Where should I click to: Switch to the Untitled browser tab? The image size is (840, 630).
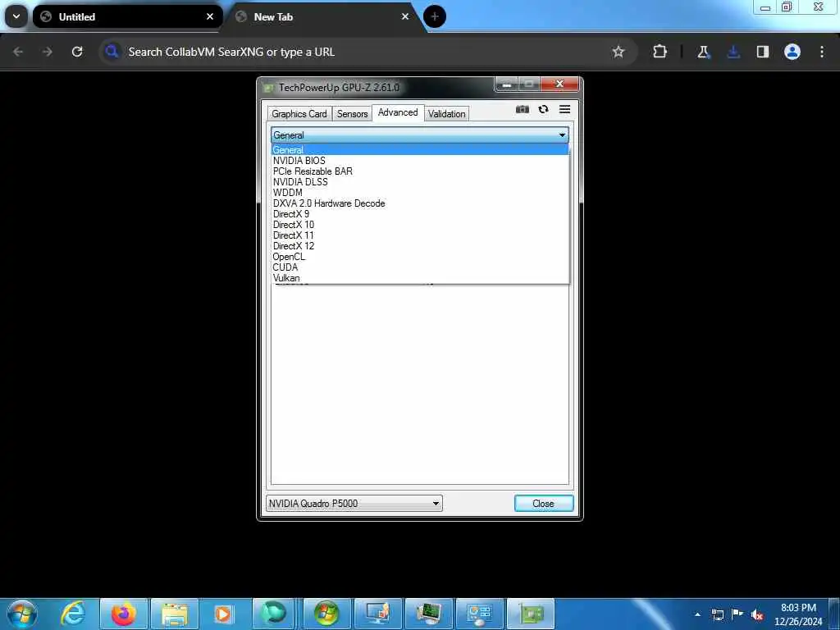coord(127,16)
